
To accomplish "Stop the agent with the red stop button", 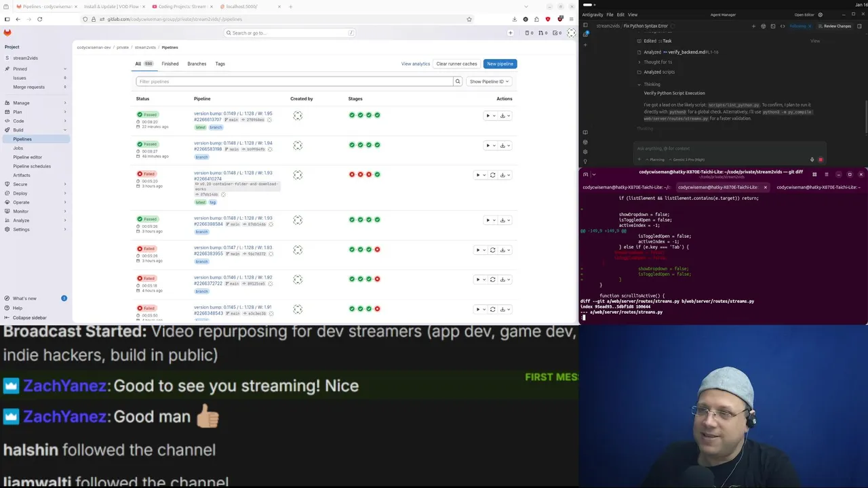I will click(x=821, y=160).
